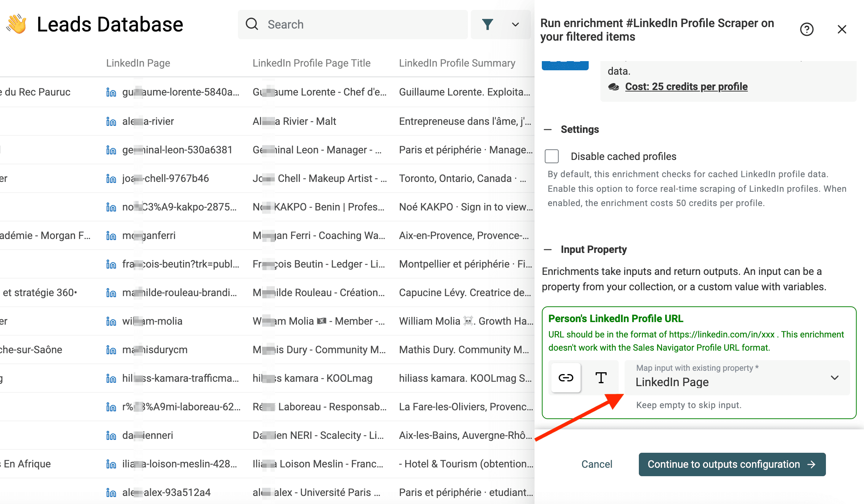
Task: Click the waving hand emoji icon
Action: click(x=16, y=24)
